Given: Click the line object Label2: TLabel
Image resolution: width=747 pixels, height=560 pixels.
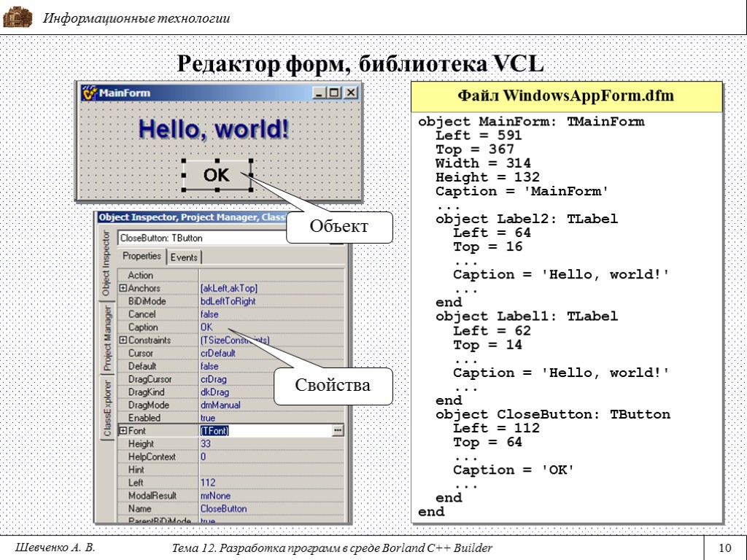Looking at the screenshot, I should 527,219.
